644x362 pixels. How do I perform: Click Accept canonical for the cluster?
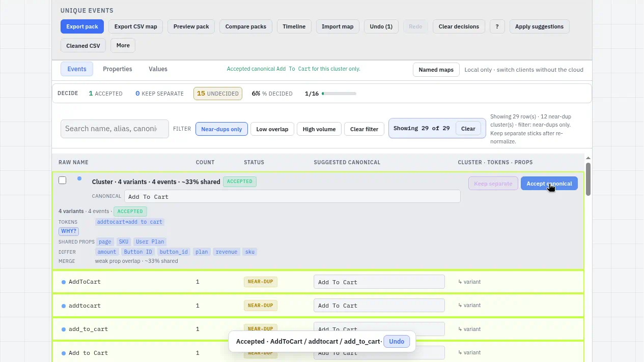pyautogui.click(x=549, y=184)
